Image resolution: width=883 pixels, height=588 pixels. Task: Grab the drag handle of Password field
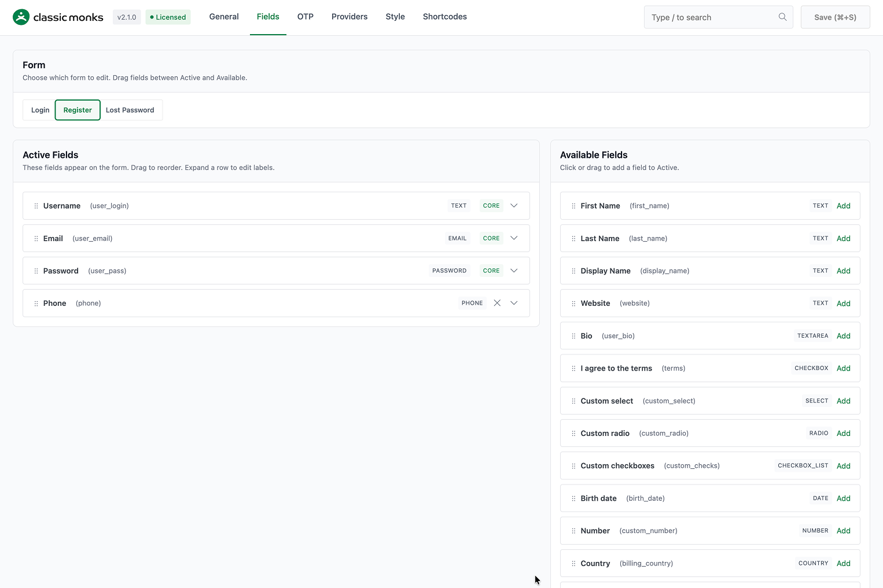(36, 271)
